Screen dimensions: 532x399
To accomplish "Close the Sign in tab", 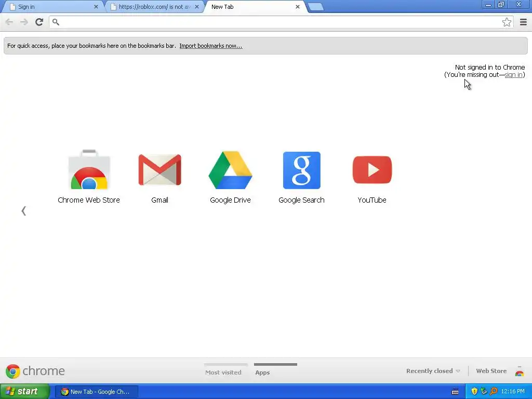I will [x=96, y=7].
